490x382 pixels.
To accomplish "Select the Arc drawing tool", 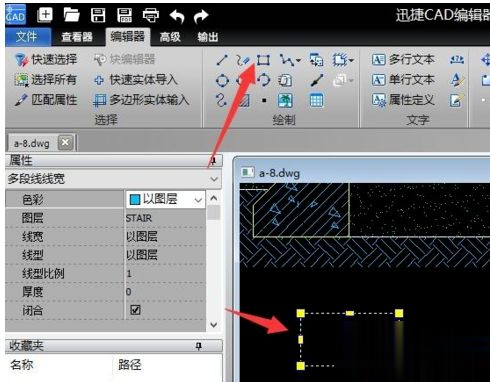I will [264, 80].
